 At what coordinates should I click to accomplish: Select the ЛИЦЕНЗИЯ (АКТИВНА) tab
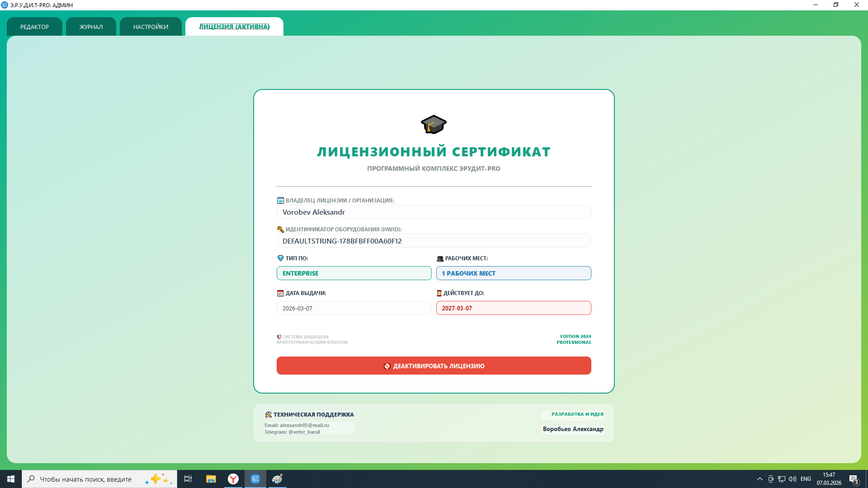click(x=234, y=27)
